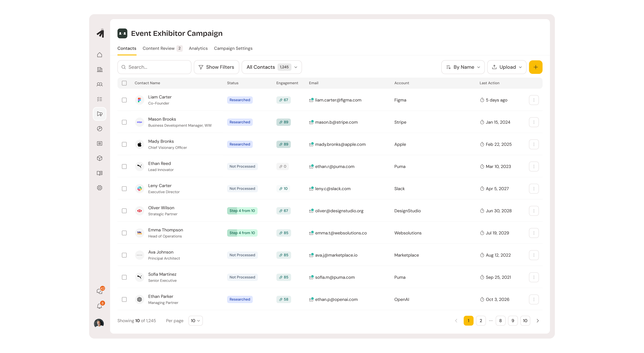Viewport: 644px width, 353px height.
Task: Open the company building icon in sidebar
Action: click(99, 69)
